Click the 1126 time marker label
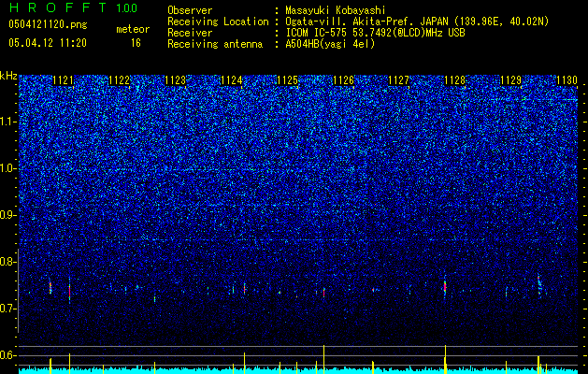The height and width of the screenshot is (374, 588). click(343, 80)
